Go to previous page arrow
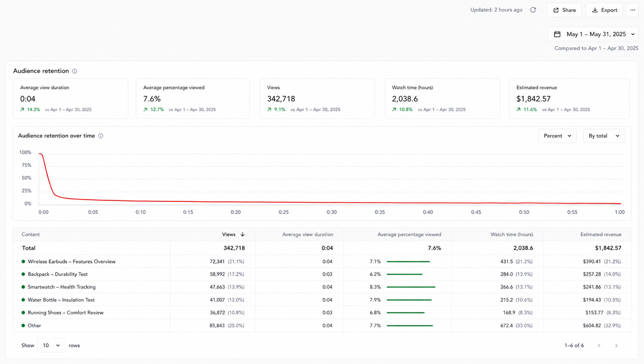 tap(599, 346)
